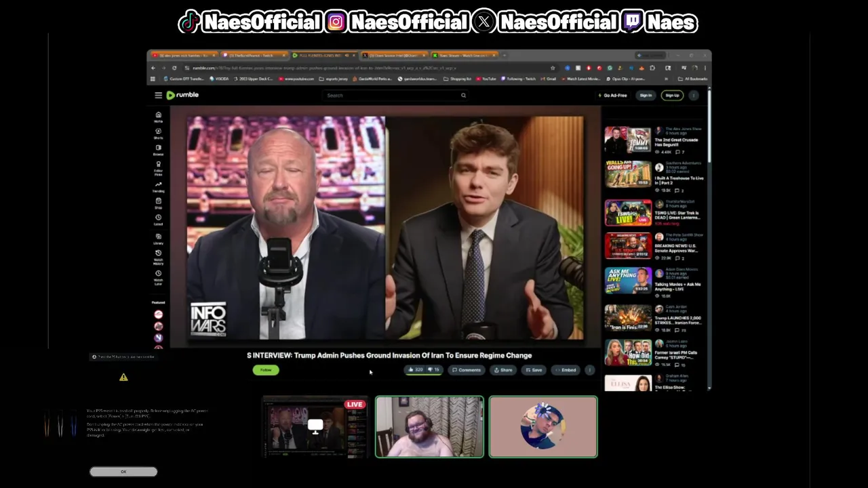Viewport: 868px width, 488px height.
Task: Click Save button below video
Action: click(x=534, y=370)
